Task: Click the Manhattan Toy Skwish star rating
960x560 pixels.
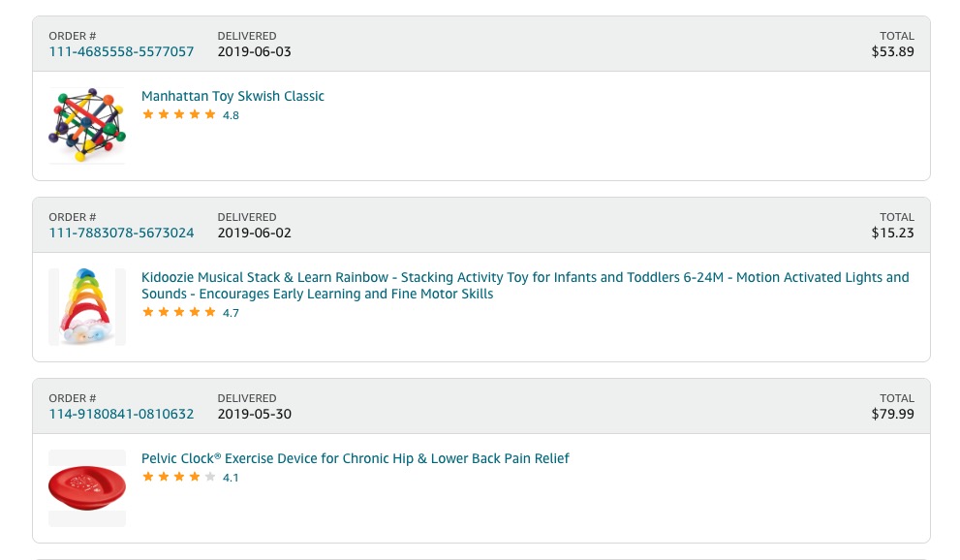Action: point(179,114)
